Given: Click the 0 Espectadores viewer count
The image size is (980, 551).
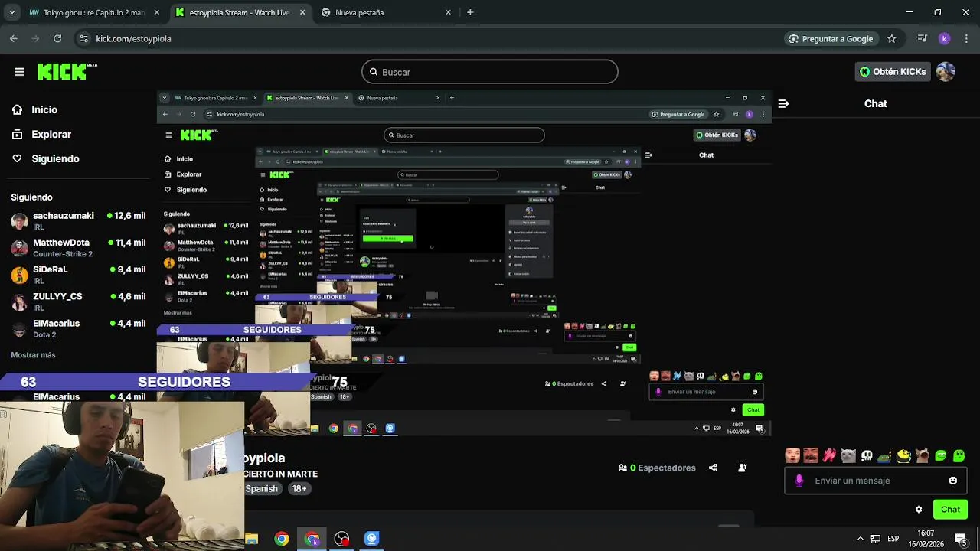Looking at the screenshot, I should 657,468.
